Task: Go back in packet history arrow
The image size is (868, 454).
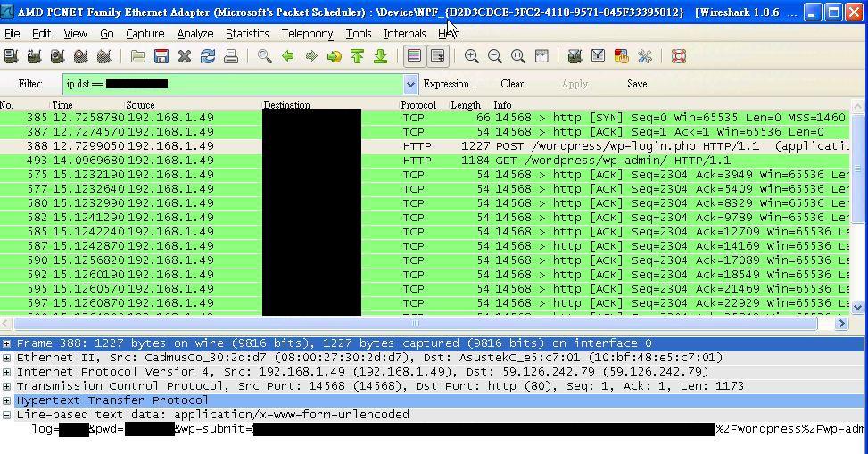Action: coord(288,56)
